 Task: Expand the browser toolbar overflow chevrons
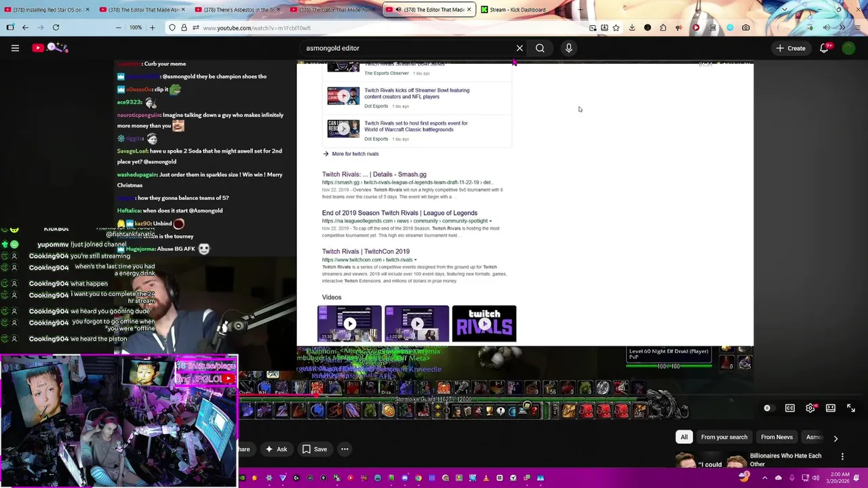[x=842, y=28]
